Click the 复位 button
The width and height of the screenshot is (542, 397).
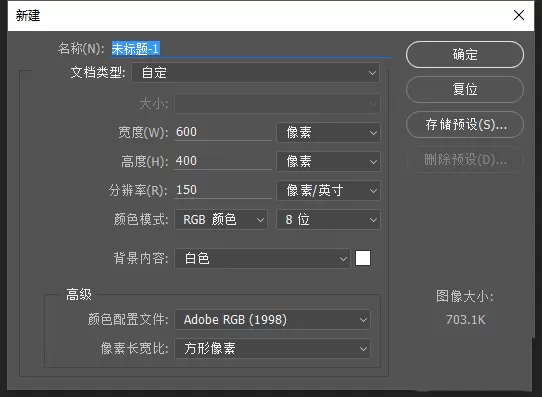(465, 89)
